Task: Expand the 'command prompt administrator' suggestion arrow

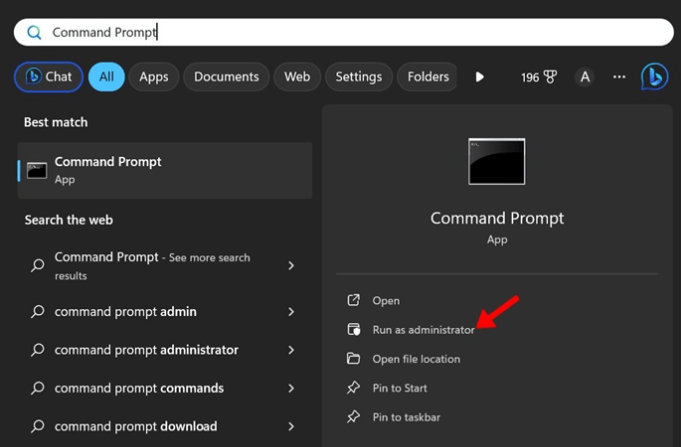Action: pos(291,350)
